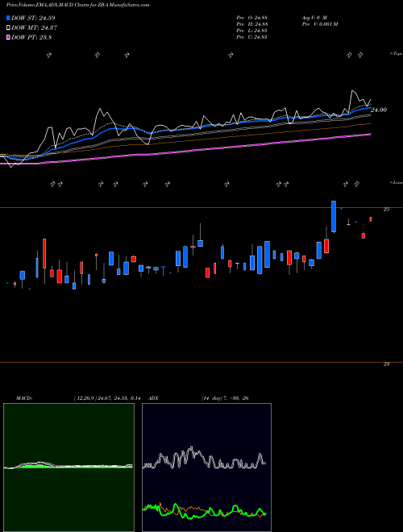403x532 pixels.
Task: Click the blue DOW ST legend swatch
Action: (8, 18)
